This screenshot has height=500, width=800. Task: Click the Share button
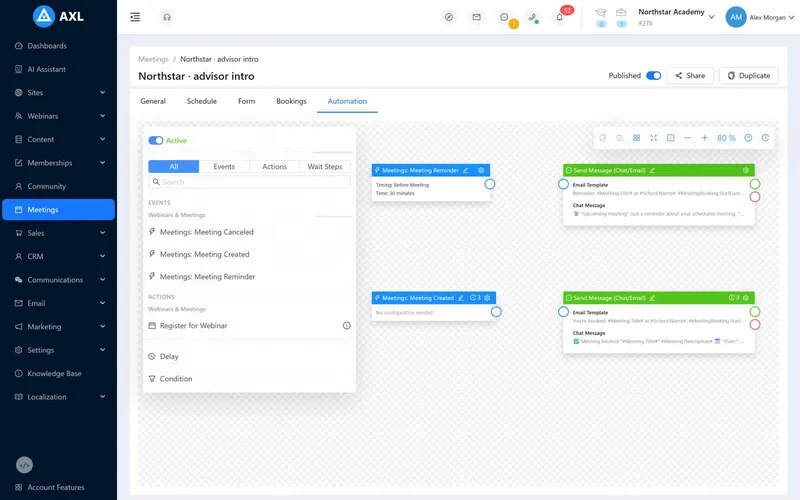pos(690,76)
